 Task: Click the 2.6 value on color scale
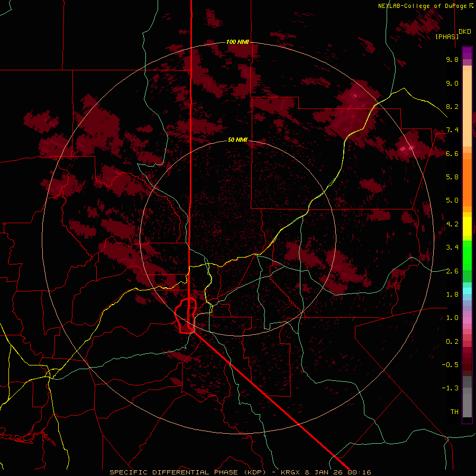click(x=452, y=271)
